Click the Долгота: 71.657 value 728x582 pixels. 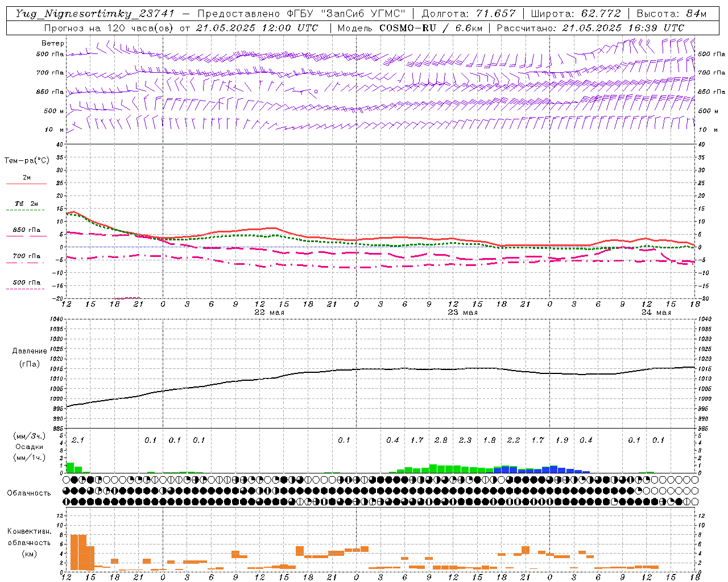(469, 14)
